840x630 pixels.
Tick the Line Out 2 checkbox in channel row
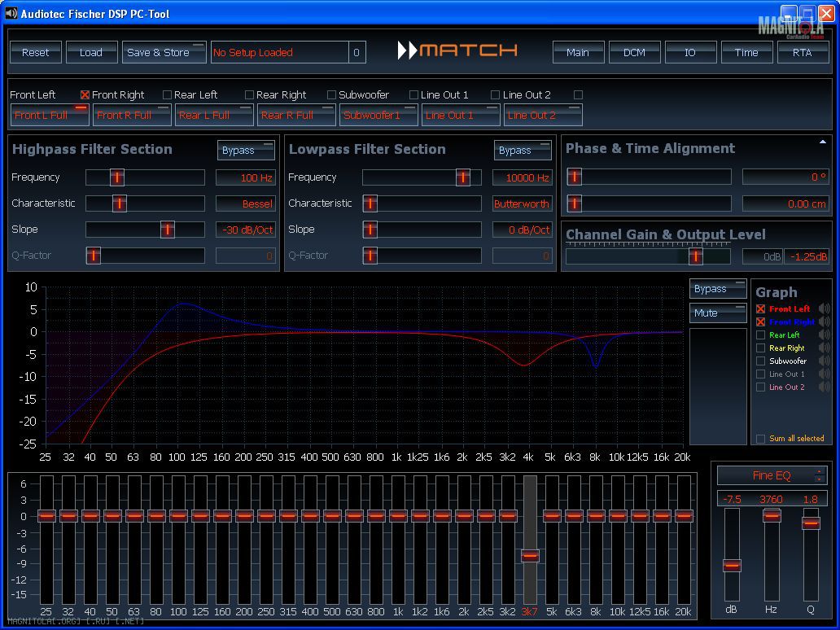click(x=496, y=94)
